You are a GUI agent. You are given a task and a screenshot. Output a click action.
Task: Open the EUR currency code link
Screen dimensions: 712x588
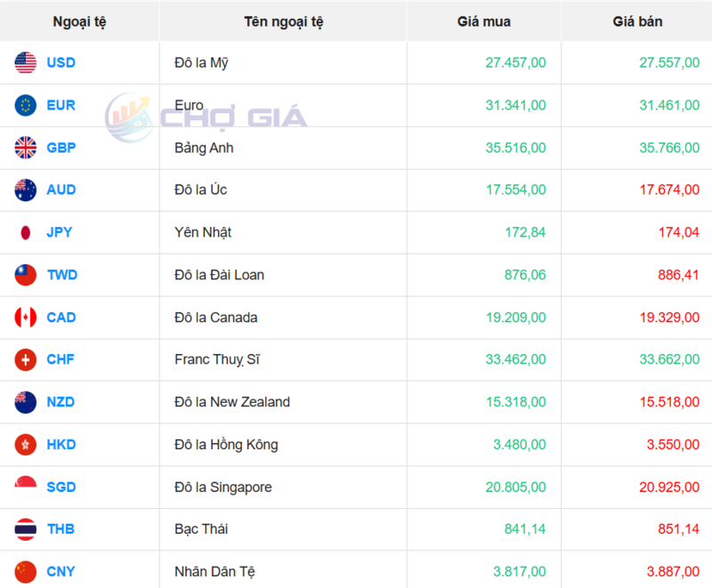point(61,105)
